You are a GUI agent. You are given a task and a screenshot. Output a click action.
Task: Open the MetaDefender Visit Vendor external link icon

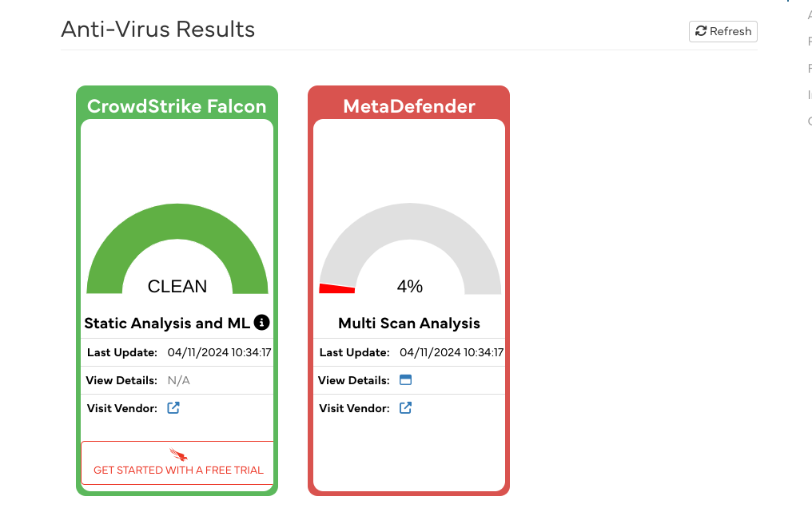click(405, 408)
